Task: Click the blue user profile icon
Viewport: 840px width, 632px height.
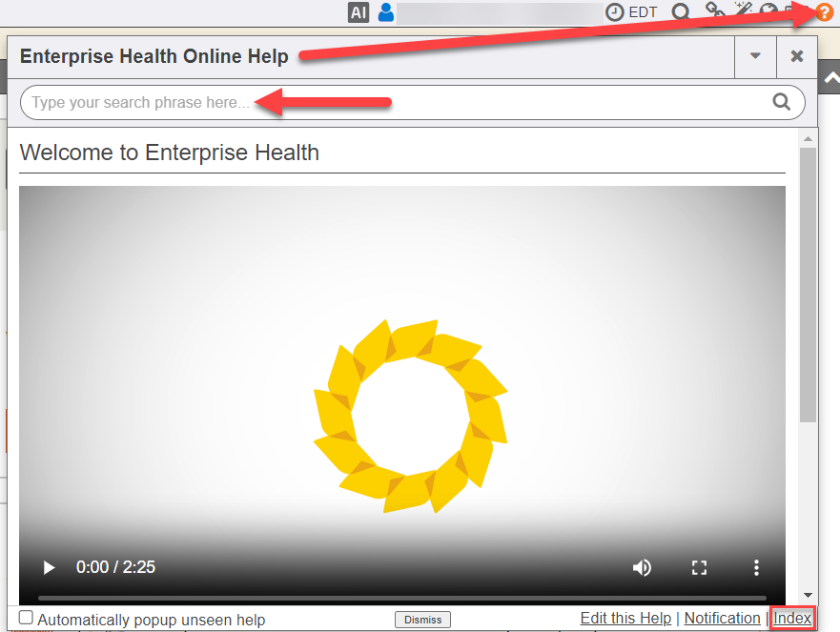Action: point(386,12)
